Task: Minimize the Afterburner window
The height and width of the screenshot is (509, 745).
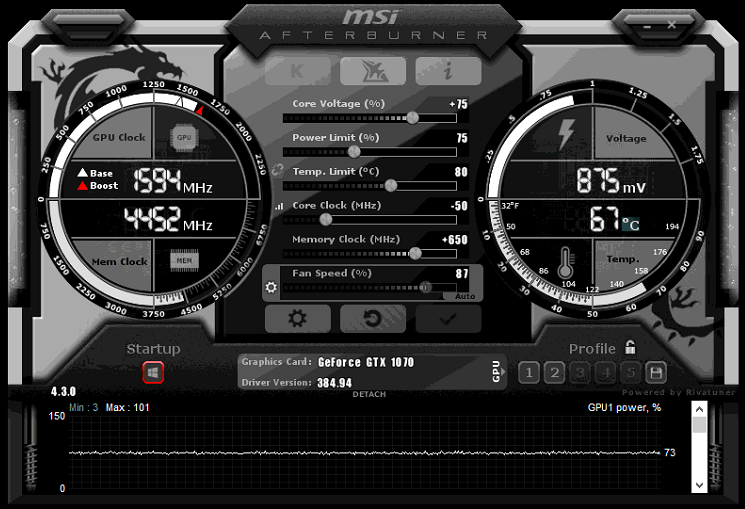Action: click(647, 27)
